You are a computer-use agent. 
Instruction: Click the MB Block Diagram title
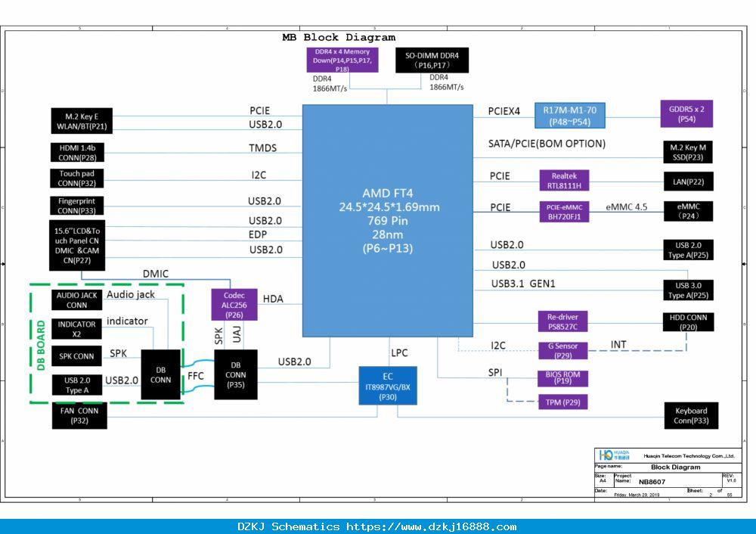[x=339, y=37]
